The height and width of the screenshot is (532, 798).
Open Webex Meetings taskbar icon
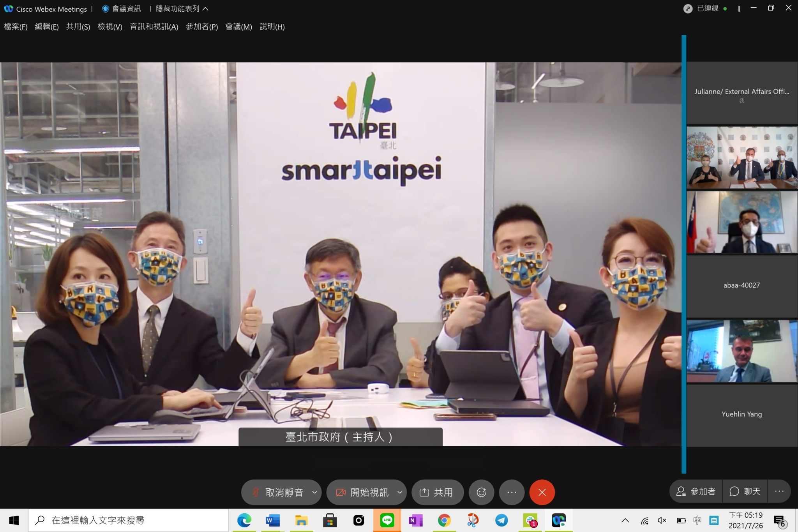tap(559, 520)
